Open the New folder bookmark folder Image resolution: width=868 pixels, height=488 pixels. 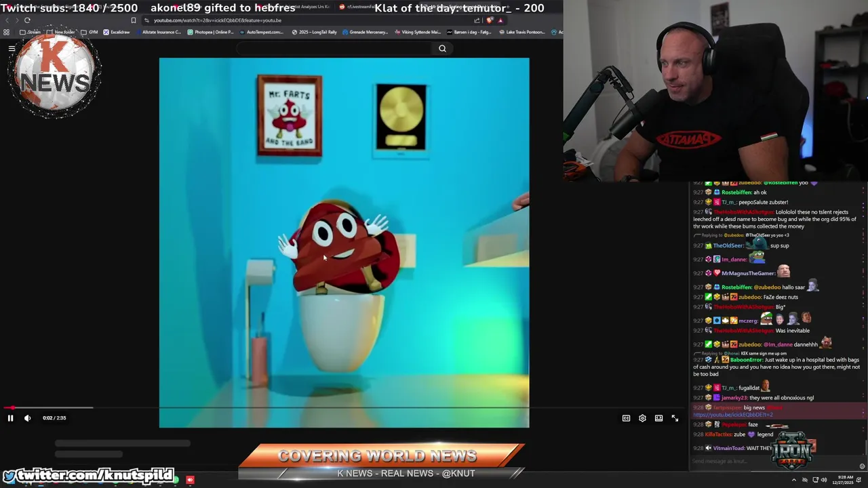click(x=61, y=32)
